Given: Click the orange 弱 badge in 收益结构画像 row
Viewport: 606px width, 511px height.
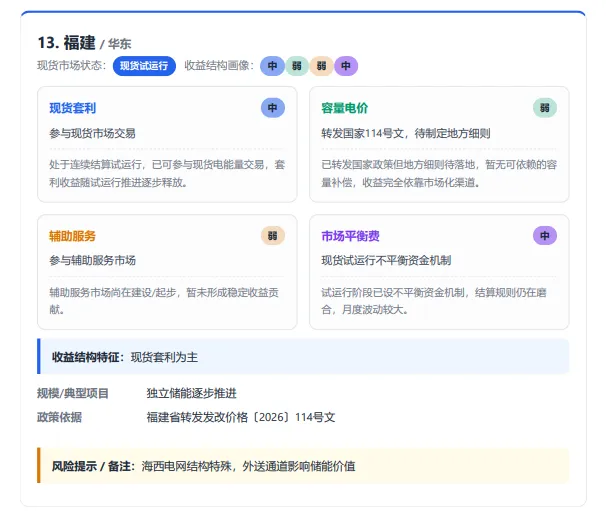Looking at the screenshot, I should pos(321,66).
